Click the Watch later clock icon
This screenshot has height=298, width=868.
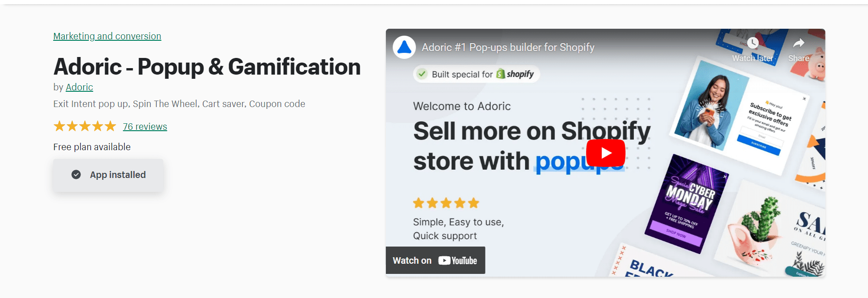click(x=753, y=44)
